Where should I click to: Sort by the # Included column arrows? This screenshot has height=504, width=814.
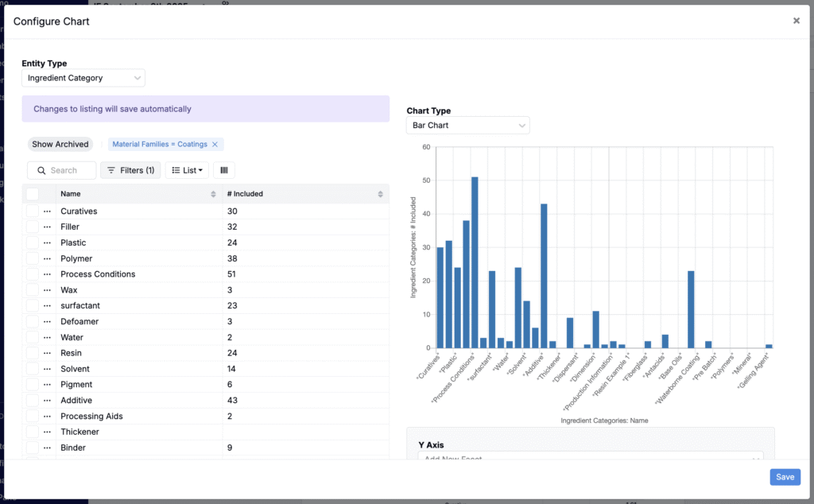point(383,194)
